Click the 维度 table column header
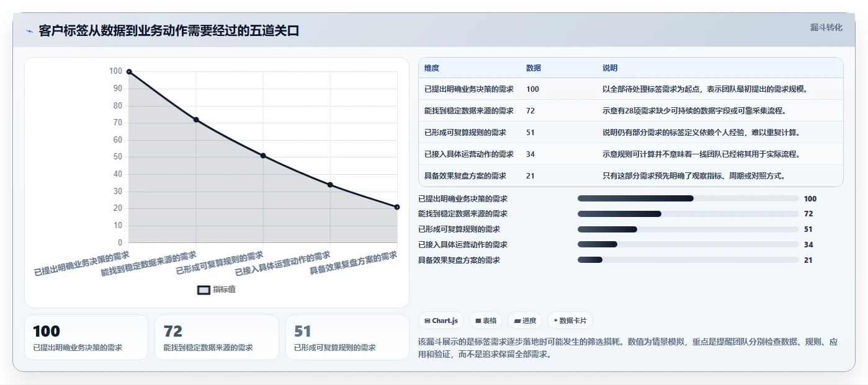Image resolution: width=868 pixels, height=385 pixels. (x=432, y=68)
